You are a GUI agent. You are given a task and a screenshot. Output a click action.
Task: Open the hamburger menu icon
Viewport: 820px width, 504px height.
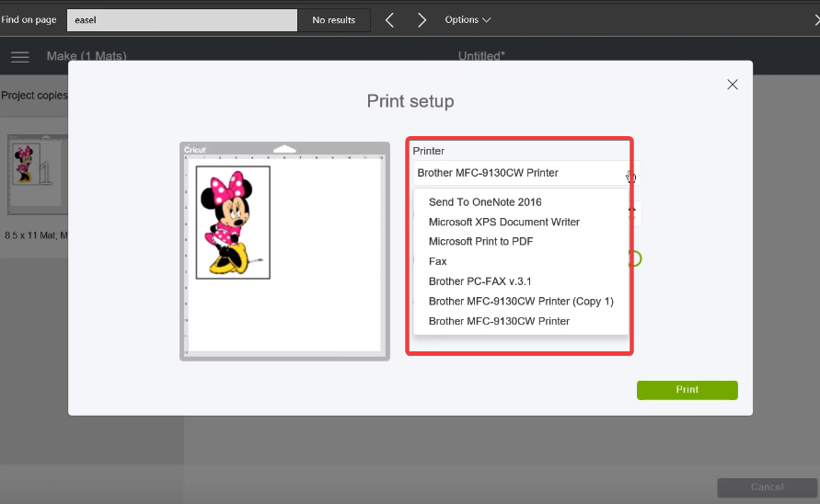point(20,57)
